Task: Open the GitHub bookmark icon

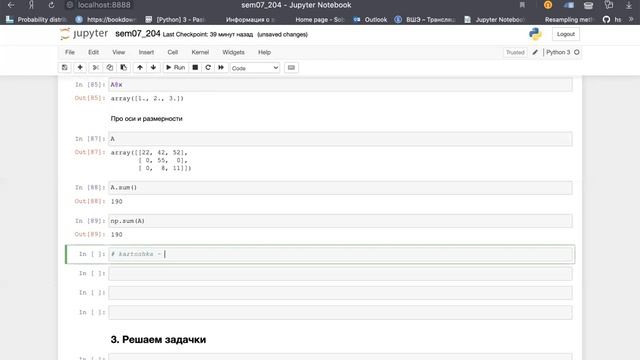Action: click(x=607, y=20)
